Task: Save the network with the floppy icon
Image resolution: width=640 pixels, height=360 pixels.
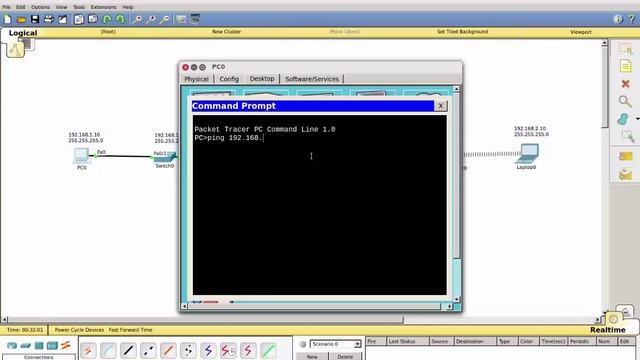Action: point(35,19)
